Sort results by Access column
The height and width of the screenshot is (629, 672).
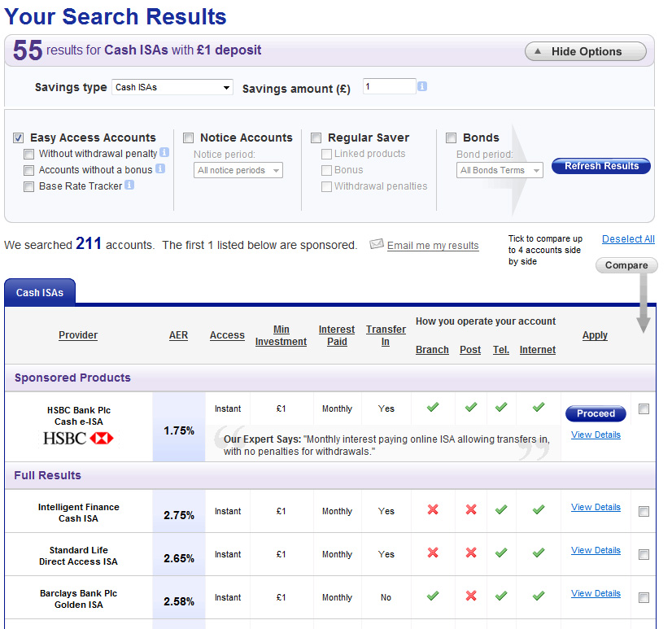coord(227,335)
